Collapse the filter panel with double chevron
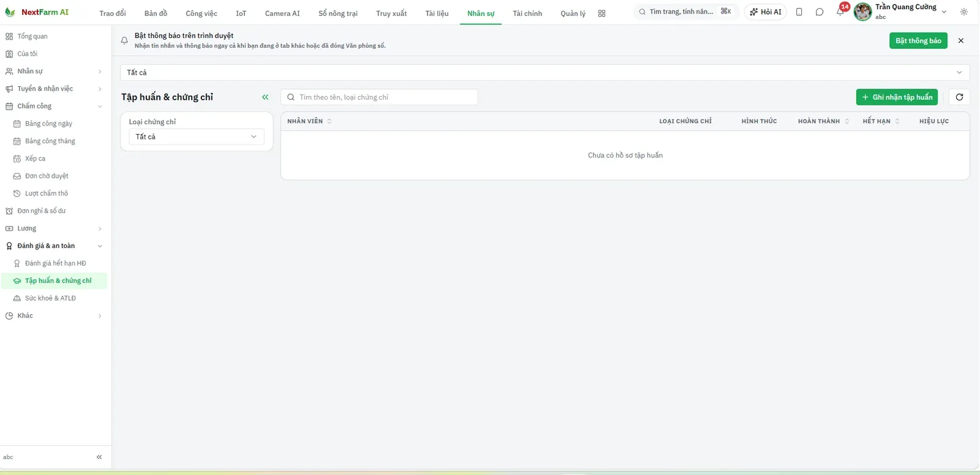The width and height of the screenshot is (980, 475). [265, 97]
